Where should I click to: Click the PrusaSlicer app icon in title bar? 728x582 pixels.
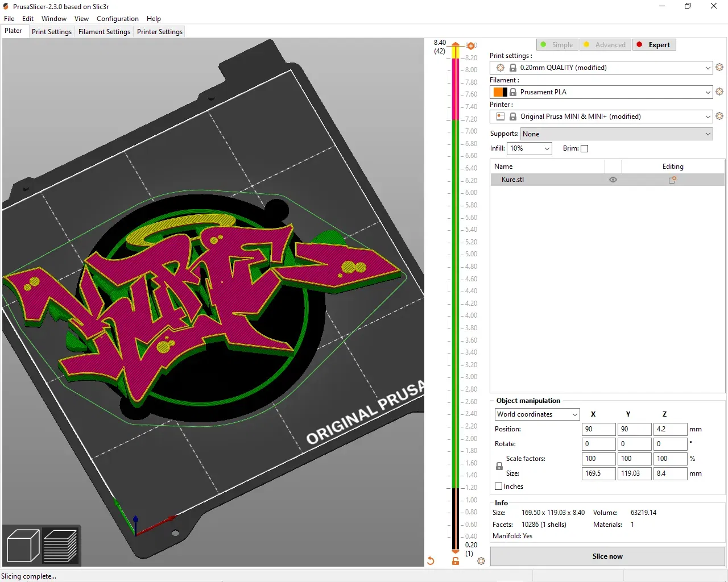[x=6, y=6]
